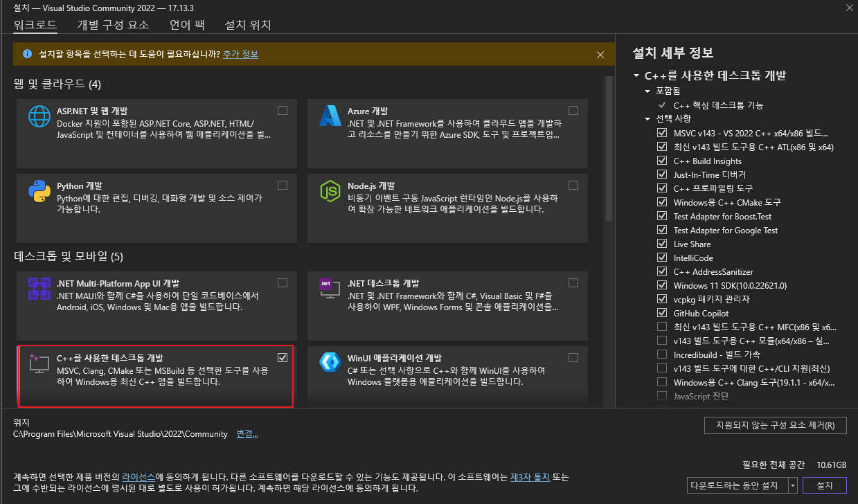Check the WinUI 애플리케이션 개발 checkbox

point(573,357)
